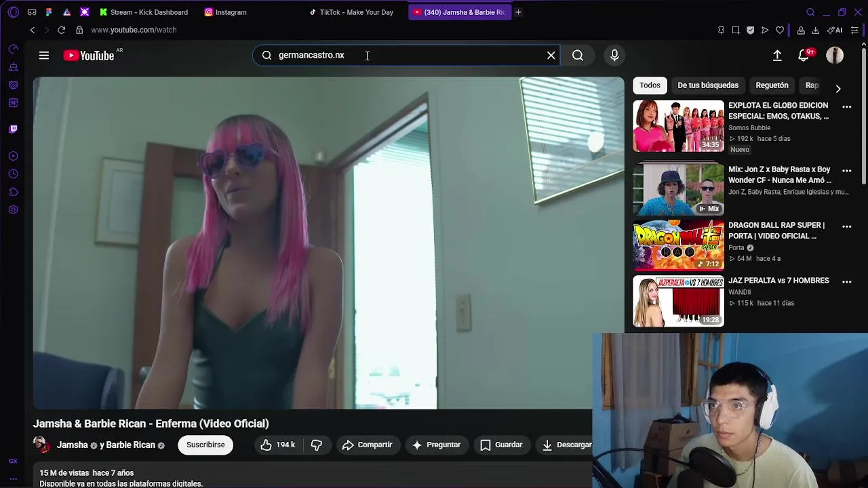Click the Guardar button

coord(501,445)
